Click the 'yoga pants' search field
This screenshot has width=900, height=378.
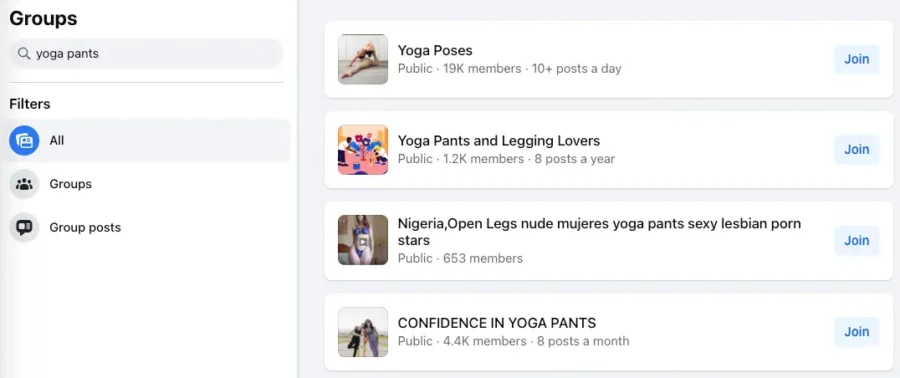(x=146, y=53)
